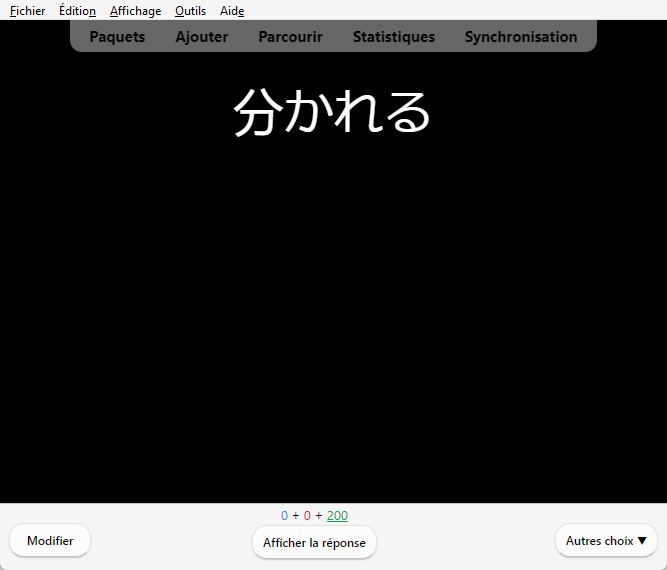Start Synchronisation from the toolbar

coord(520,37)
